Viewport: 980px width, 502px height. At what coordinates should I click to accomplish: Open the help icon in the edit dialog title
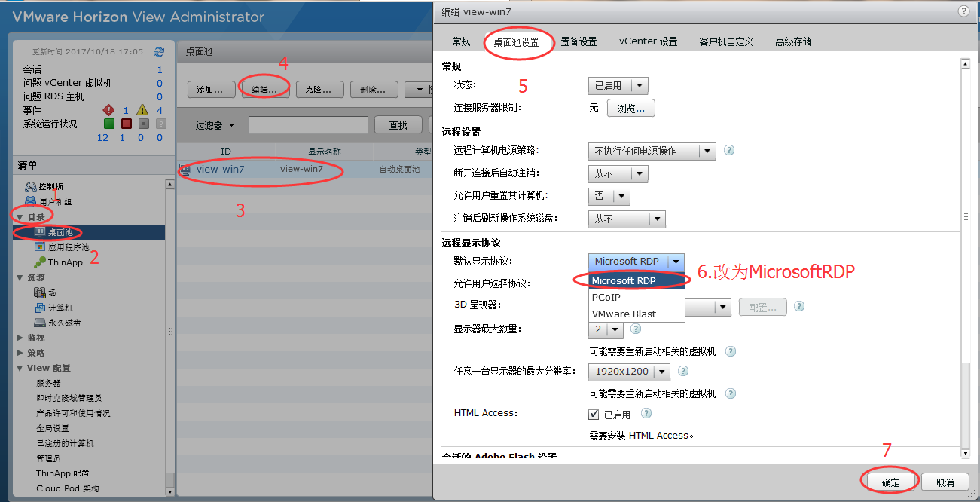(963, 11)
